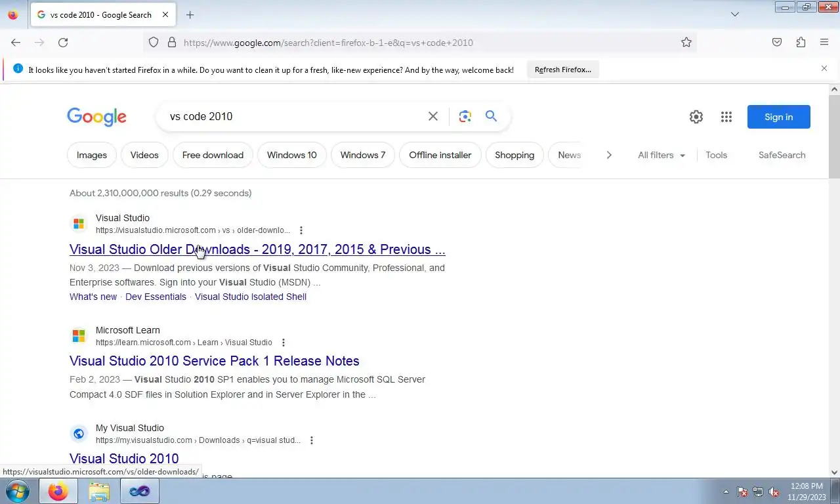The image size is (840, 504).
Task: Select the Windows 7 filter chip
Action: (363, 155)
